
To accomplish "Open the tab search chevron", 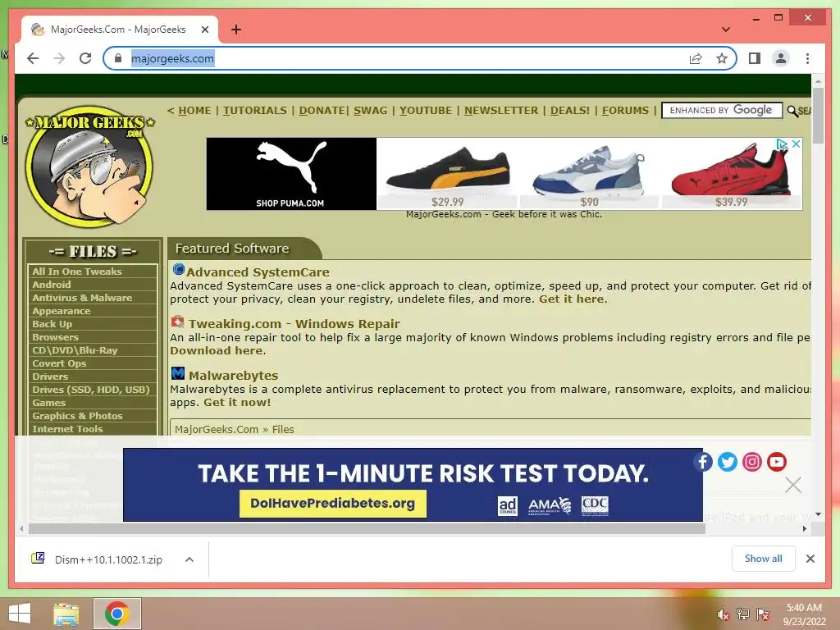I will [726, 30].
